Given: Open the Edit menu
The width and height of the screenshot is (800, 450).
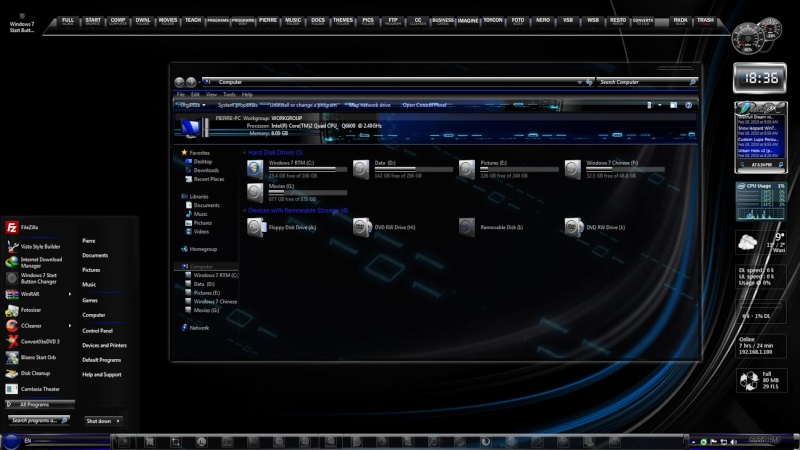Looking at the screenshot, I should point(195,94).
